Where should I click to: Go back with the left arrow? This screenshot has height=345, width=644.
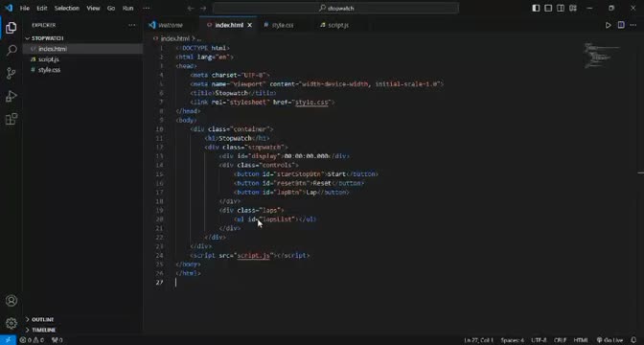point(190,9)
